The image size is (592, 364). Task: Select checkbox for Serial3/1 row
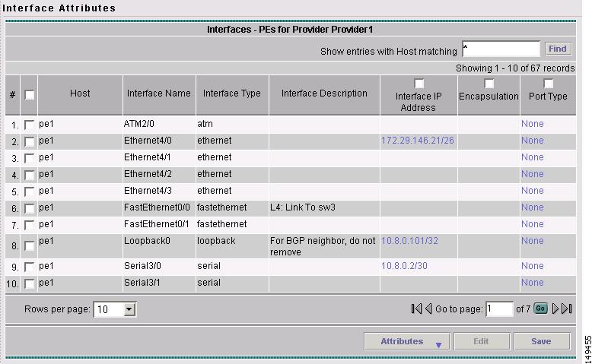(x=29, y=283)
